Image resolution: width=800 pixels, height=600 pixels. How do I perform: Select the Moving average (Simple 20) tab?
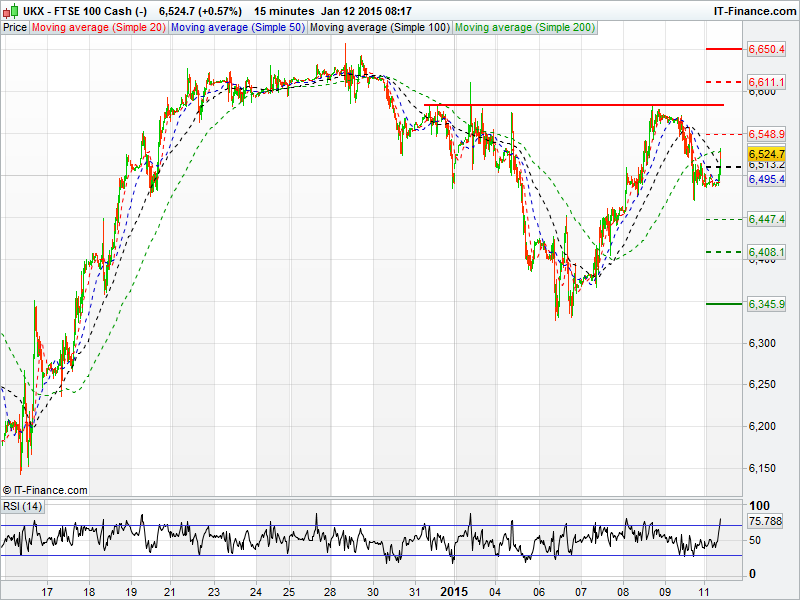[98, 28]
